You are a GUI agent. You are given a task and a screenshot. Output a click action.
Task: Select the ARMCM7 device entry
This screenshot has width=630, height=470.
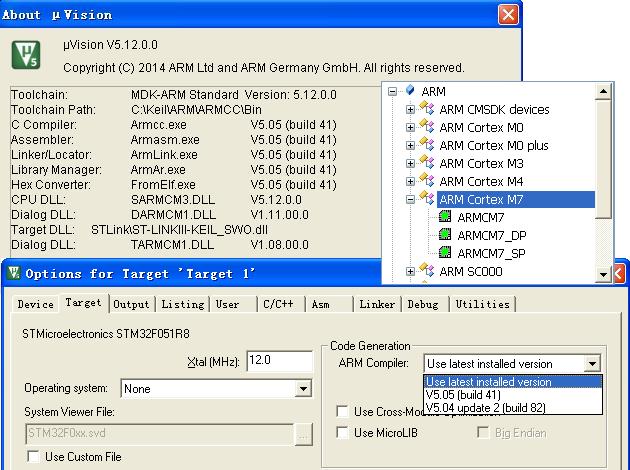click(x=481, y=218)
